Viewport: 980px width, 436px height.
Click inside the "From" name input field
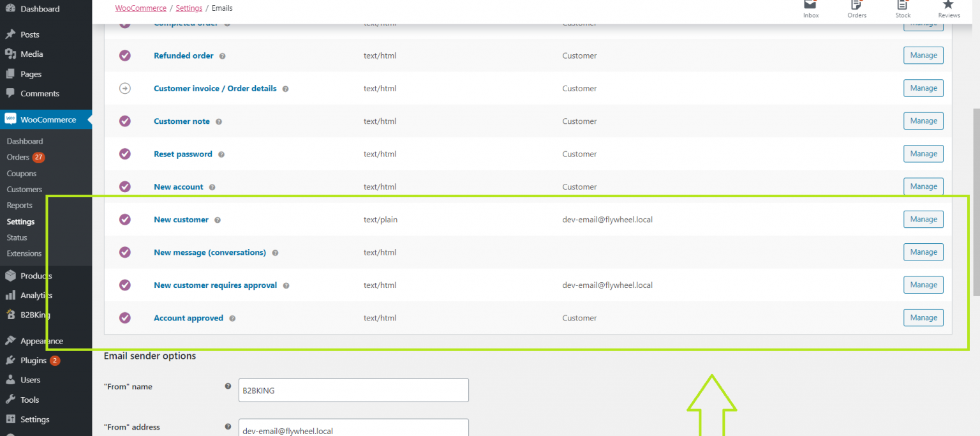click(x=353, y=389)
